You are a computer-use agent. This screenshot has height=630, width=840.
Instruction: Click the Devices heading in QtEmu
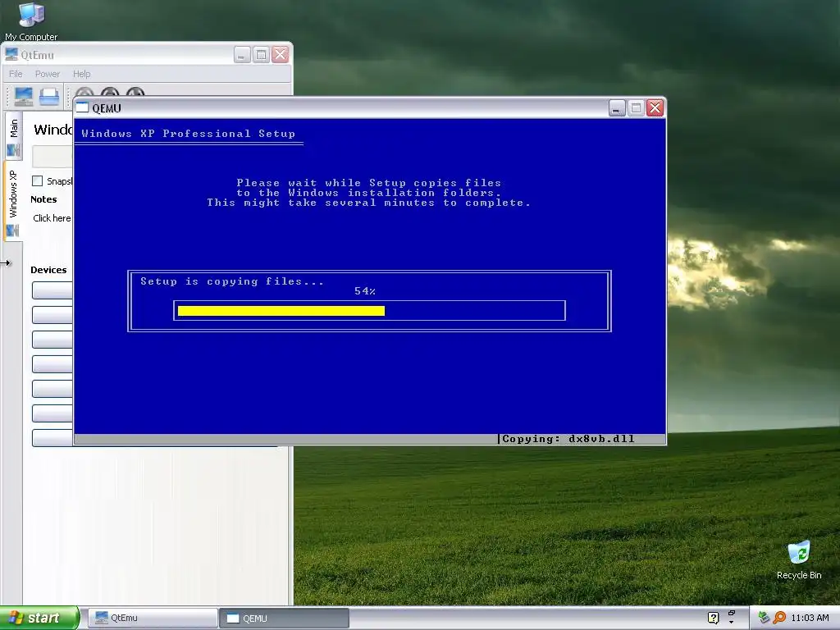[48, 270]
